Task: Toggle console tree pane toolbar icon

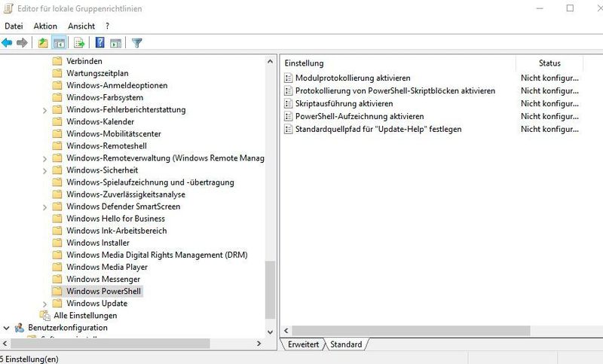Action: coord(59,43)
